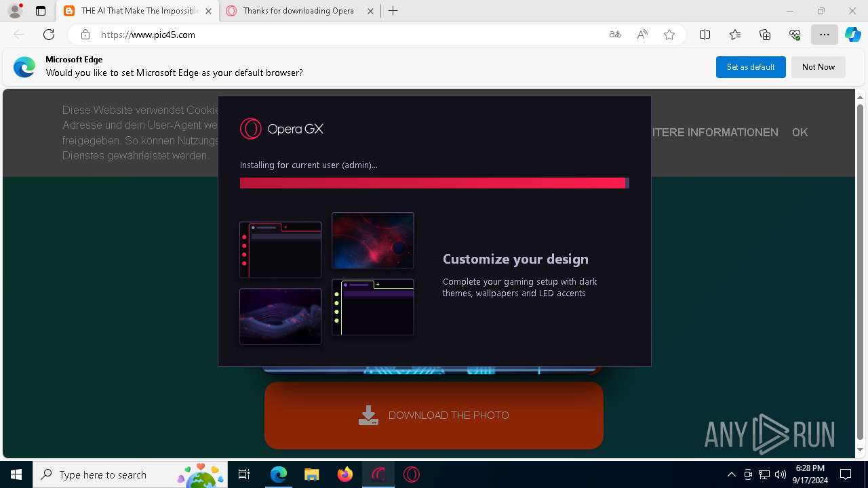Open the clock showing 6:28 PM
Viewport: 868px width, 488px height.
click(x=810, y=474)
